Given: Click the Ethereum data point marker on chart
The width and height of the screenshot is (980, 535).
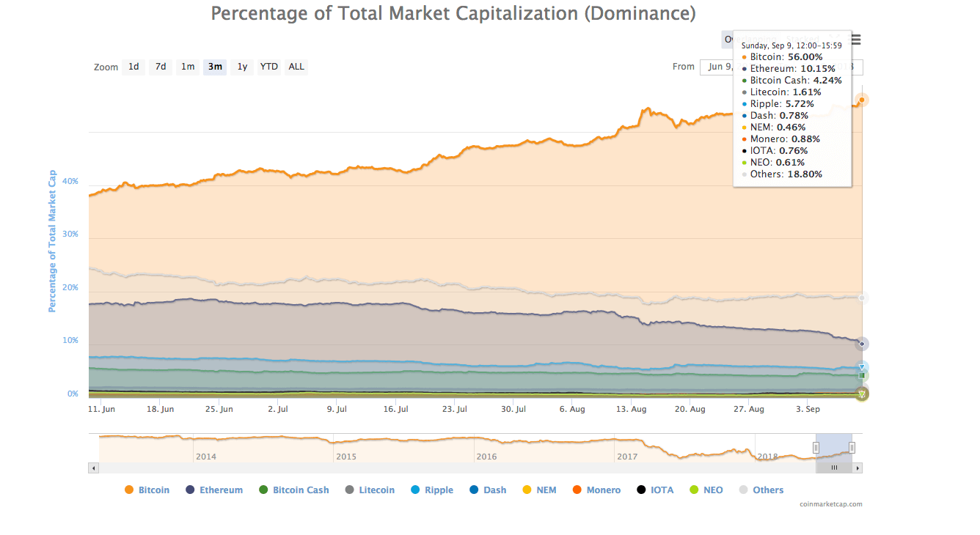Looking at the screenshot, I should pyautogui.click(x=862, y=344).
